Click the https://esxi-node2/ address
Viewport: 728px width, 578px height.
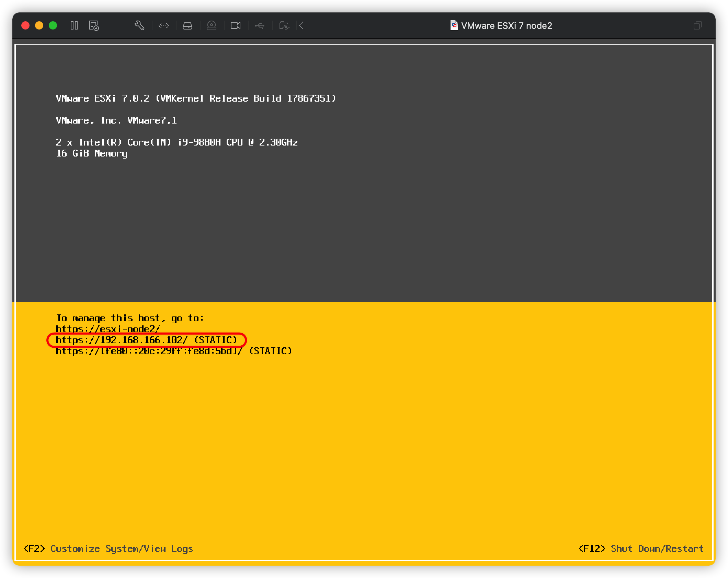[108, 328]
